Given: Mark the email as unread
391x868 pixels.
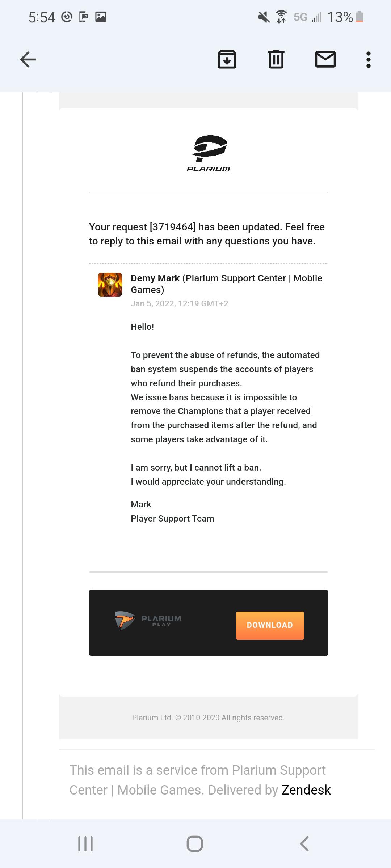Looking at the screenshot, I should point(325,59).
